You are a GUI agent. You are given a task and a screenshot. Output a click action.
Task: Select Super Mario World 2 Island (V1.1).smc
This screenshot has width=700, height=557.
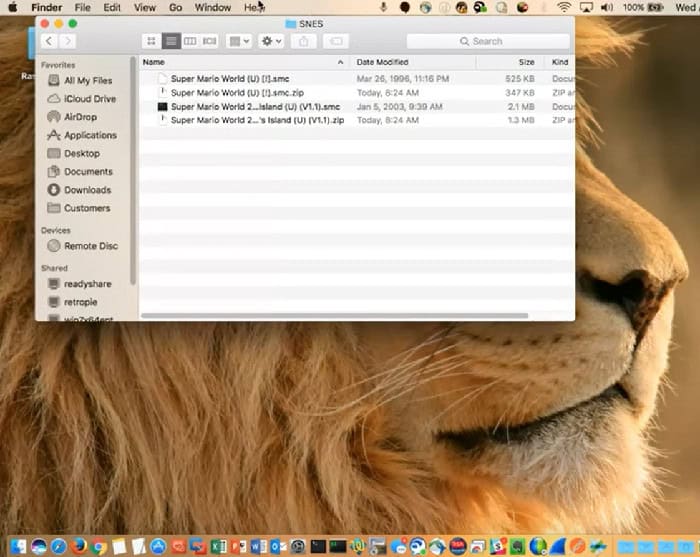(x=255, y=107)
